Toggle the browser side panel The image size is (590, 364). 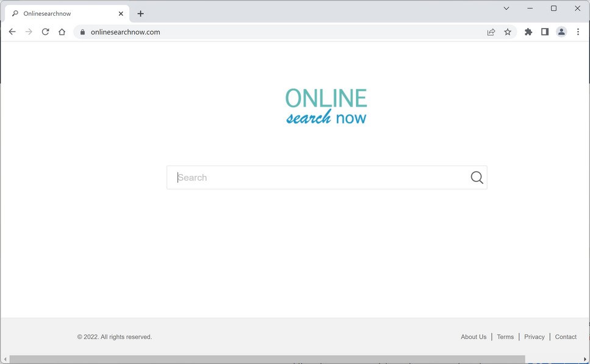545,32
